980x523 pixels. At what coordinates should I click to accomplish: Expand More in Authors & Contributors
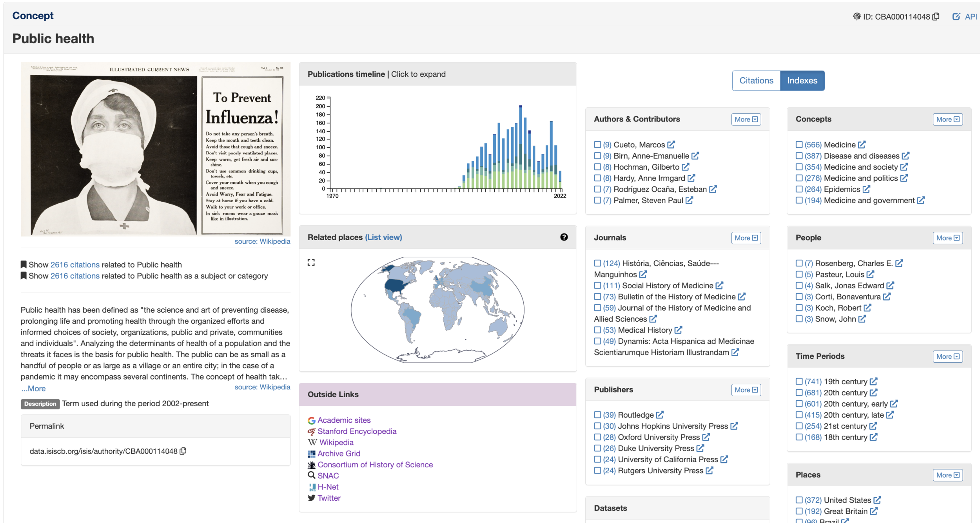coord(746,119)
